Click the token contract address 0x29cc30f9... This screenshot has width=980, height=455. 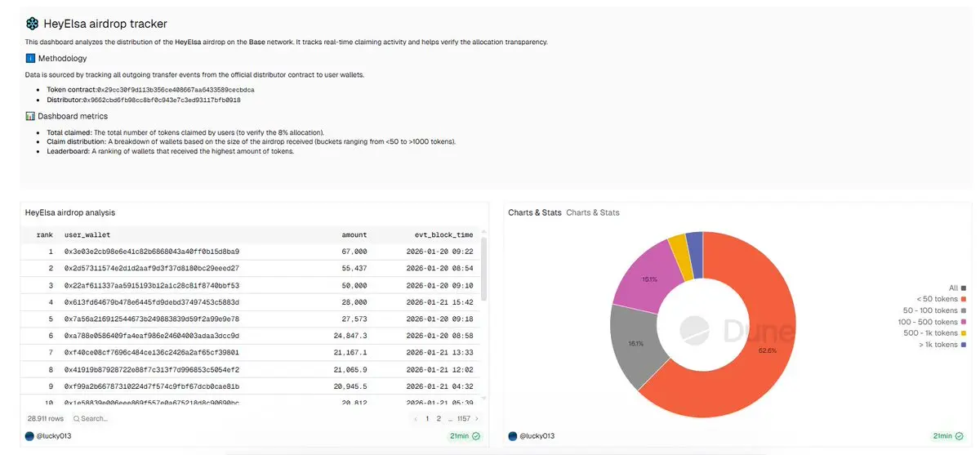tap(176, 89)
